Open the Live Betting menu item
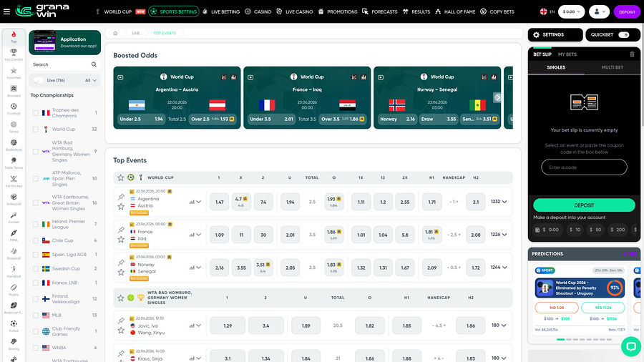644x362 pixels. (x=221, y=11)
